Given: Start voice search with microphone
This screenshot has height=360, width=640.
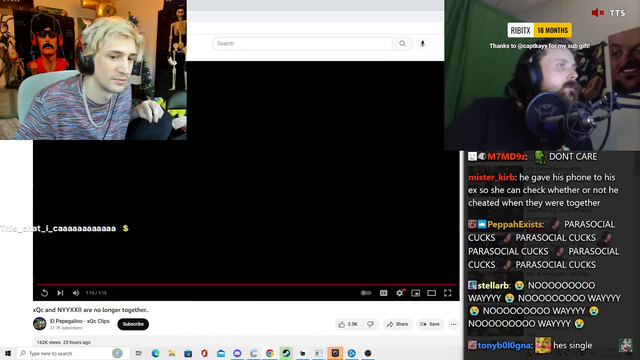Looking at the screenshot, I should click(422, 43).
